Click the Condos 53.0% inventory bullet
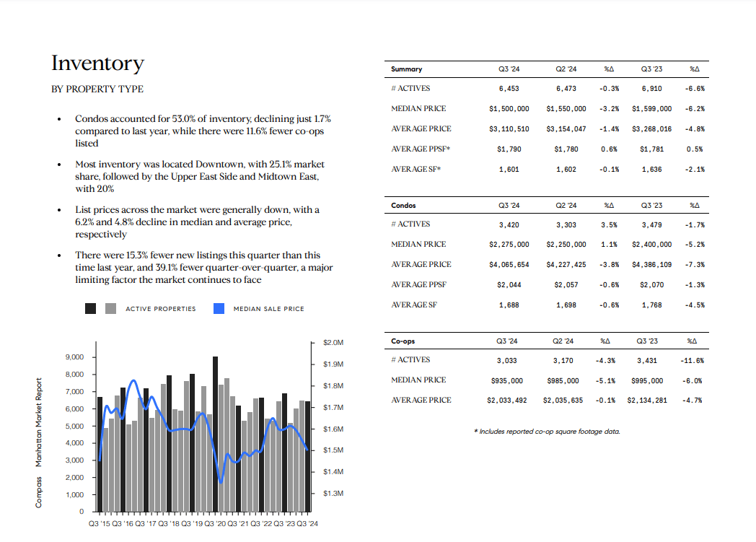The width and height of the screenshot is (756, 542). (203, 131)
